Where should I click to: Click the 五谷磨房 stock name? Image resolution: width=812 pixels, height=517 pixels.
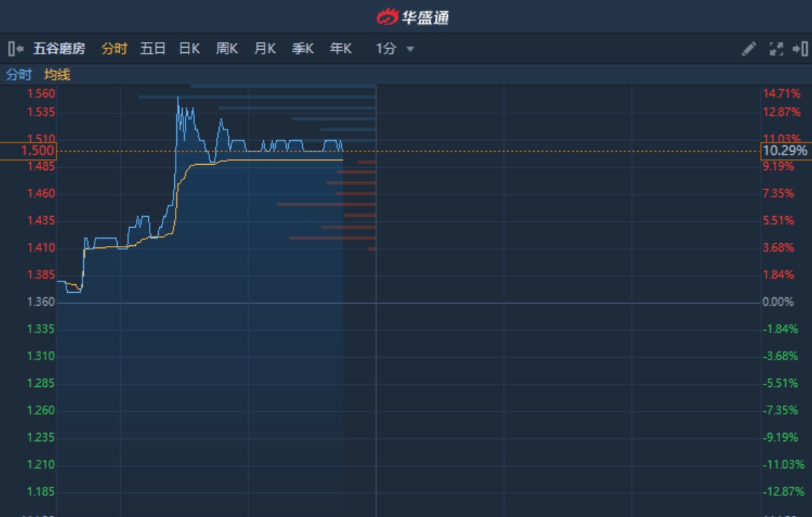click(x=59, y=49)
